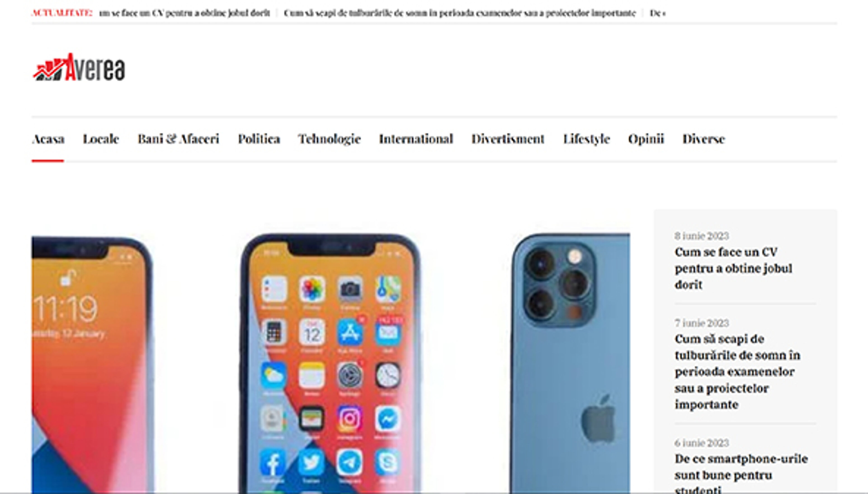Image resolution: width=868 pixels, height=494 pixels.
Task: Go to the Lifestyle section
Action: [x=587, y=139]
